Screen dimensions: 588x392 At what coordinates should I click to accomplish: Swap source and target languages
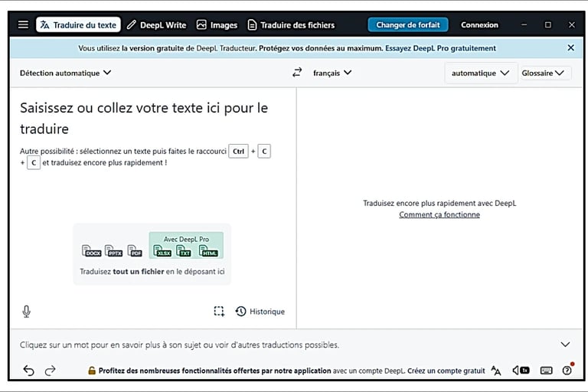297,73
